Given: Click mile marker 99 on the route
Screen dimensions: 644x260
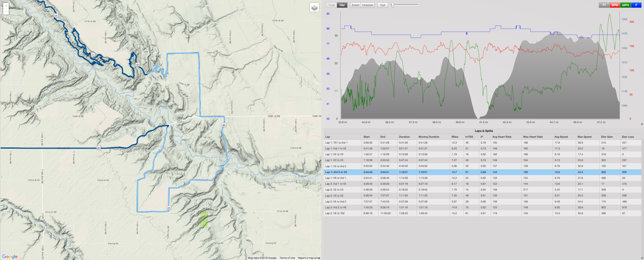Looking at the screenshot, I should coord(99,148).
